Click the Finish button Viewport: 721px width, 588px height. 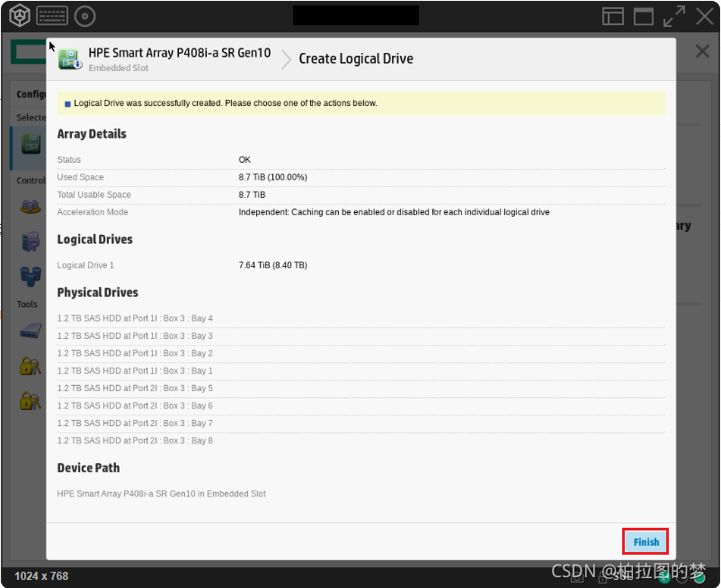645,541
